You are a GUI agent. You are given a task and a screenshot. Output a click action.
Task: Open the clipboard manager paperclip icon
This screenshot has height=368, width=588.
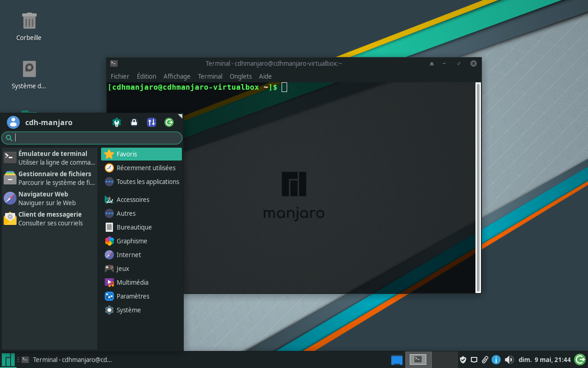point(485,359)
